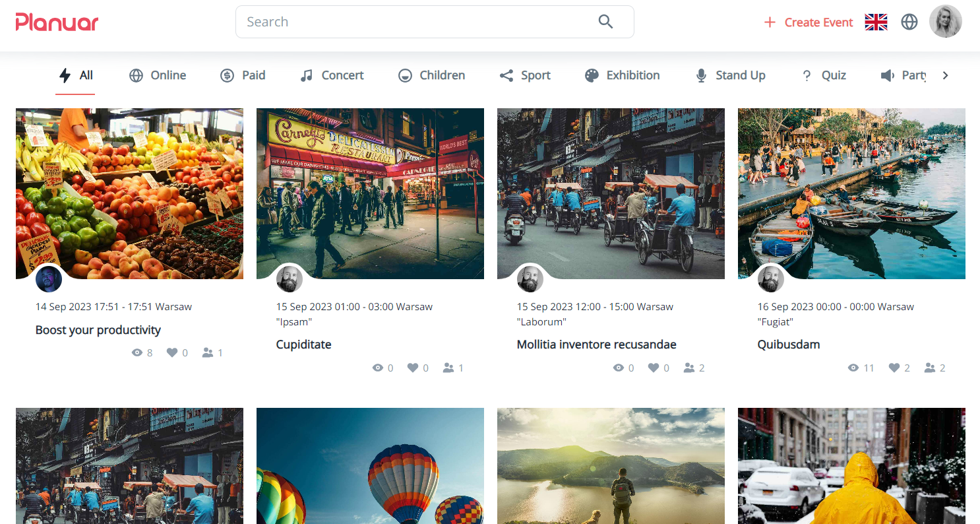
Task: Click the megaphone icon for Party
Action: coord(887,75)
